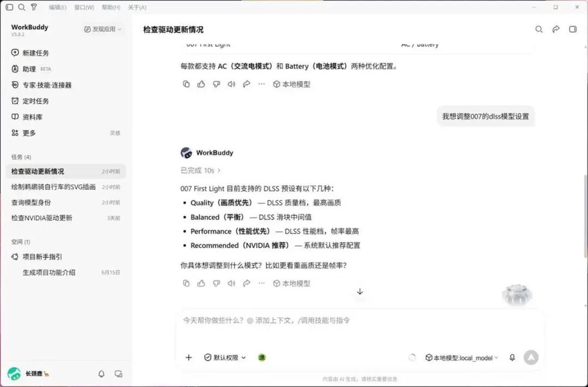Open the title bar search icon
Image resolution: width=588 pixels, height=387 pixels.
(x=22, y=7)
